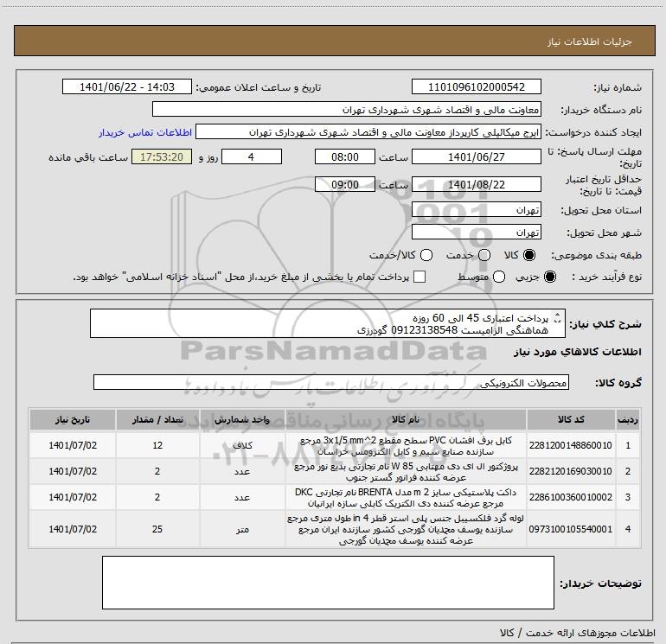Click the announcement date field 1401/06/22 - 14:03

click(127, 86)
